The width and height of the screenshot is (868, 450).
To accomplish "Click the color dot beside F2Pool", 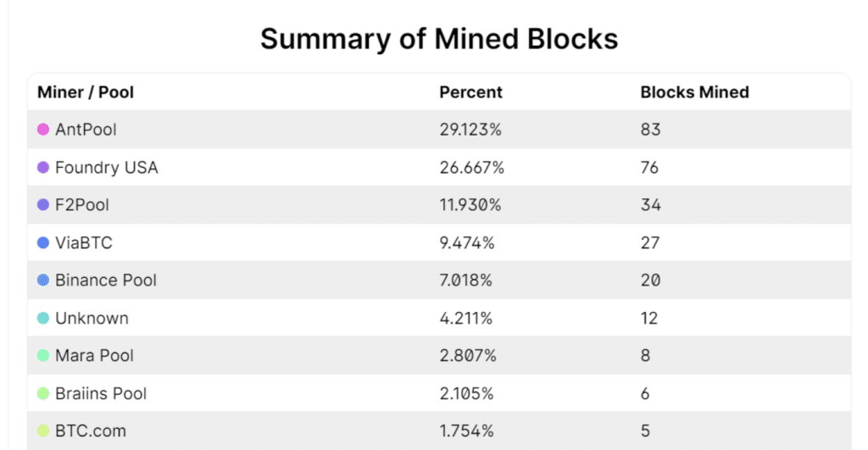I will coord(43,205).
